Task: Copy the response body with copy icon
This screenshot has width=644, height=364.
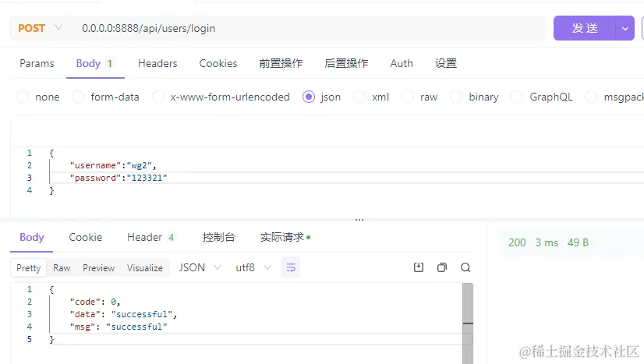Action: (x=442, y=267)
